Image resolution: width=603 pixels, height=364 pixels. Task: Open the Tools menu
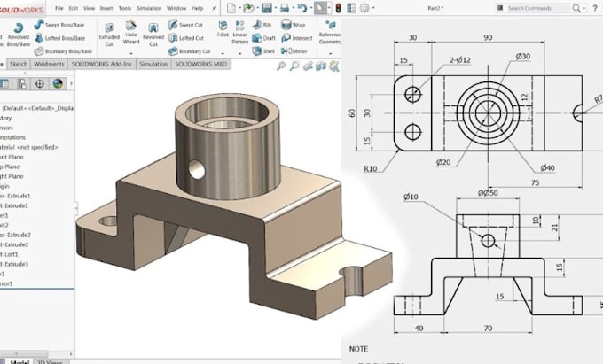125,8
